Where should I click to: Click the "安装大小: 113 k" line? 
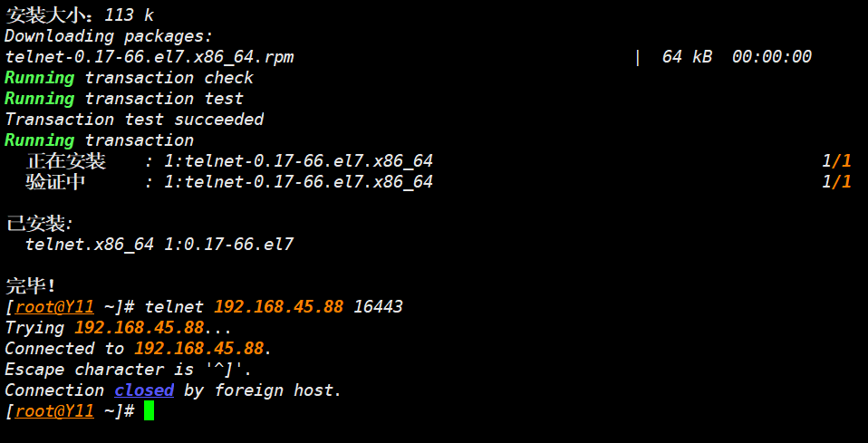coord(80,15)
